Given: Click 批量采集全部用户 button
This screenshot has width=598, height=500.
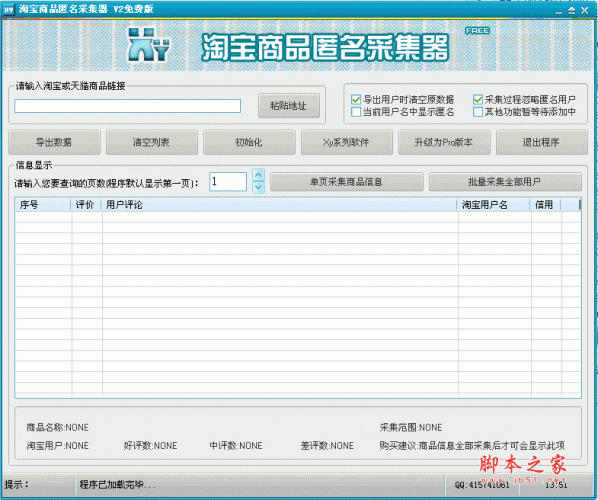Looking at the screenshot, I should 505,182.
